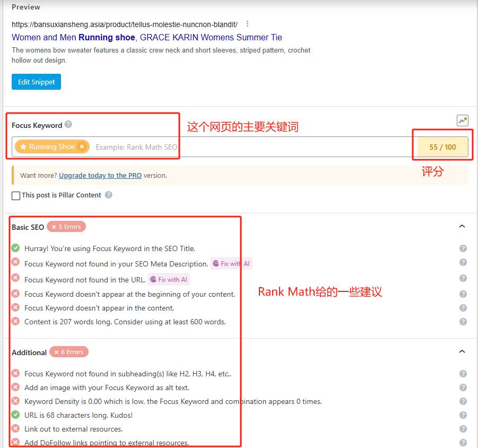Click help icon next to Pillar Content
This screenshot has height=448, width=478.
[109, 195]
